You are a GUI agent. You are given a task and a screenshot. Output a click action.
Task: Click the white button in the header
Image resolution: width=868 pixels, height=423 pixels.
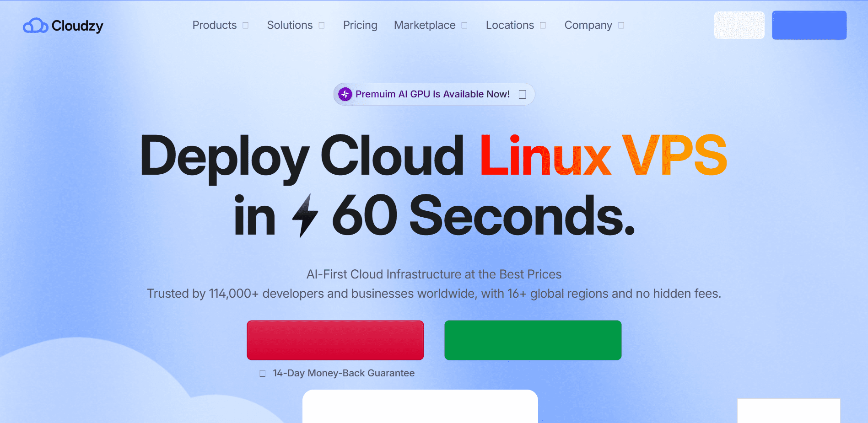coord(739,25)
